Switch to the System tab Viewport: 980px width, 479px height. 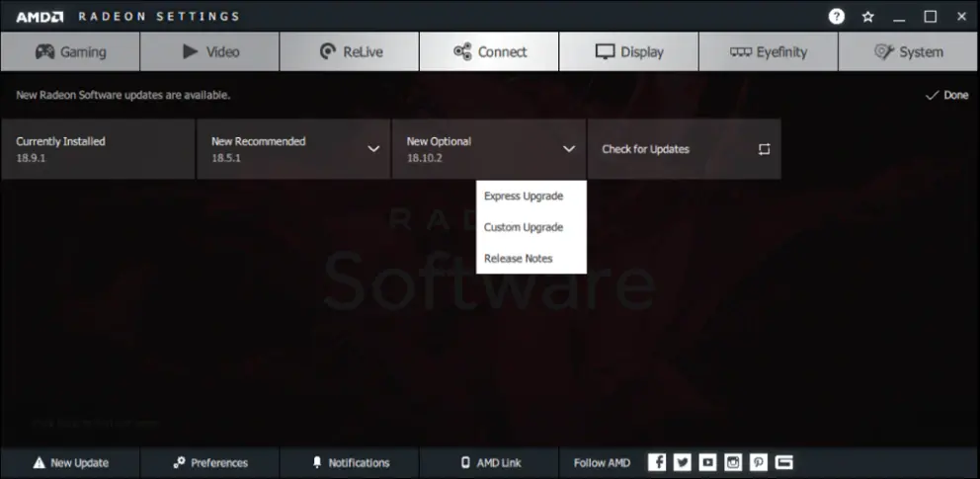[909, 51]
